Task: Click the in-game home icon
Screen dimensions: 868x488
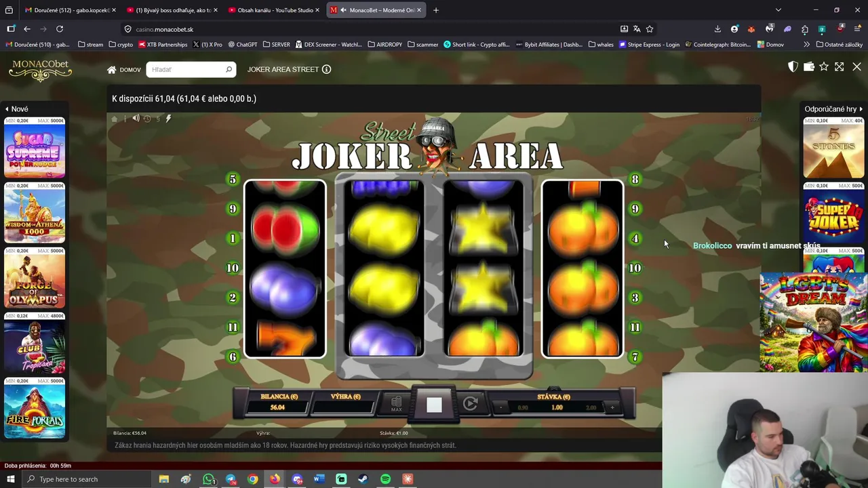Action: 115,119
